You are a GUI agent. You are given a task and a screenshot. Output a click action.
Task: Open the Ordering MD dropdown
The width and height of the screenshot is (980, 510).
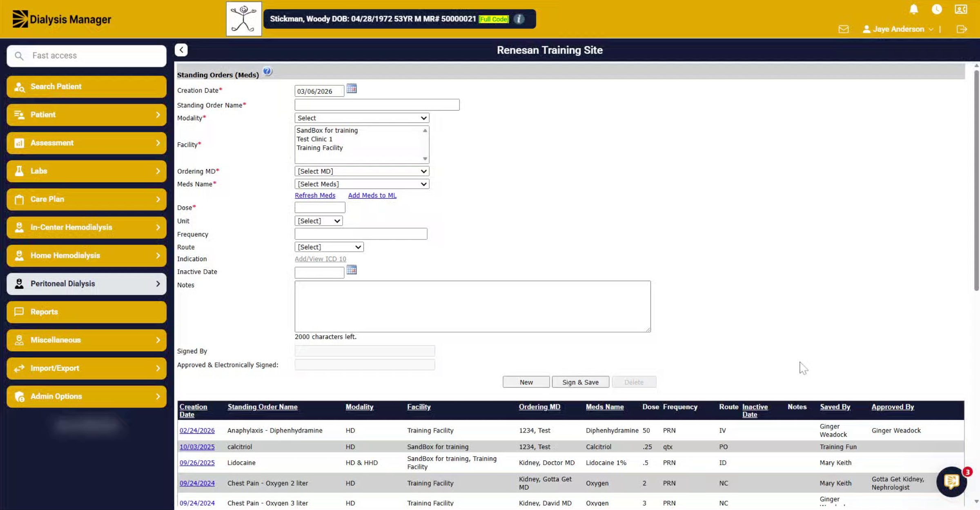click(x=362, y=171)
